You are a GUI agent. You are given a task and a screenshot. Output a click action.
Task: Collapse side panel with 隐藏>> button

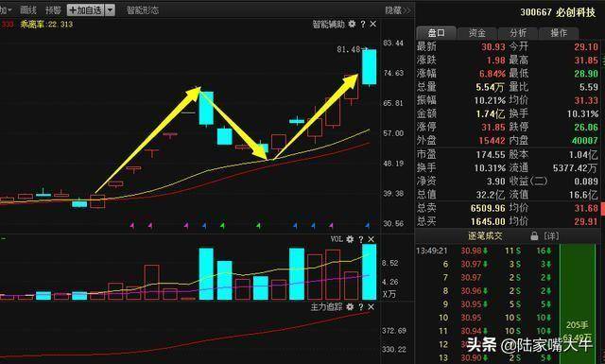tap(397, 10)
